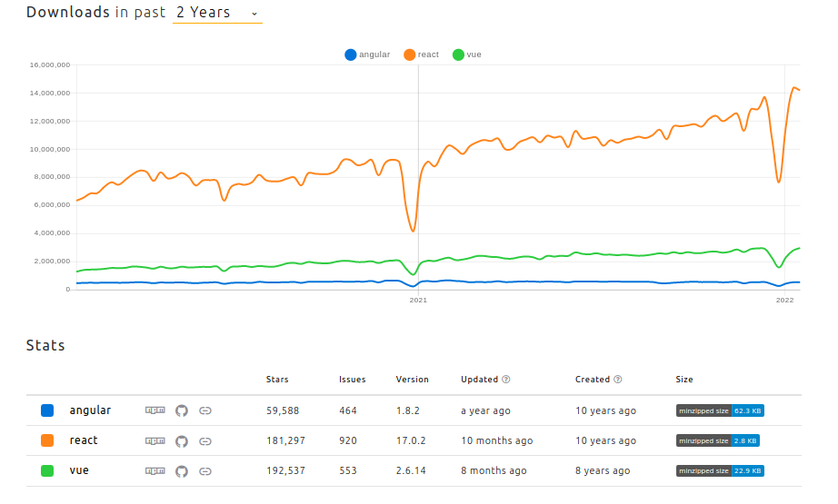Open the homepage link icon for vue
This screenshot has width=838, height=504.
(205, 471)
